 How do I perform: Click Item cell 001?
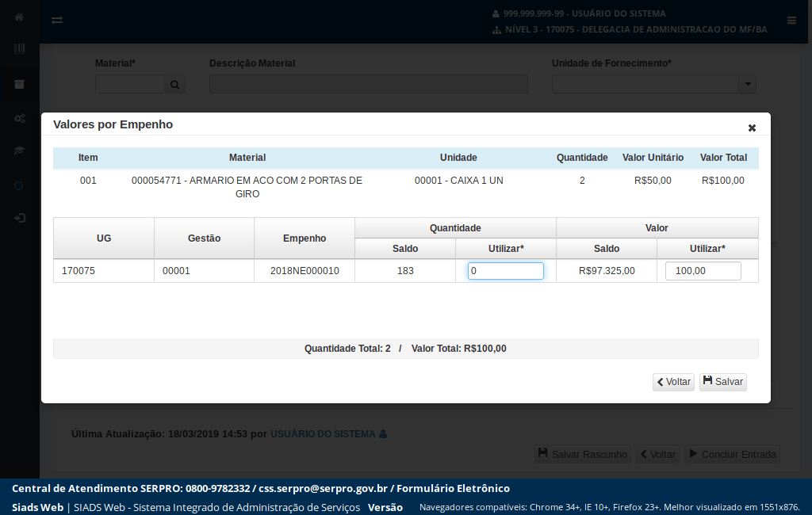coord(88,181)
